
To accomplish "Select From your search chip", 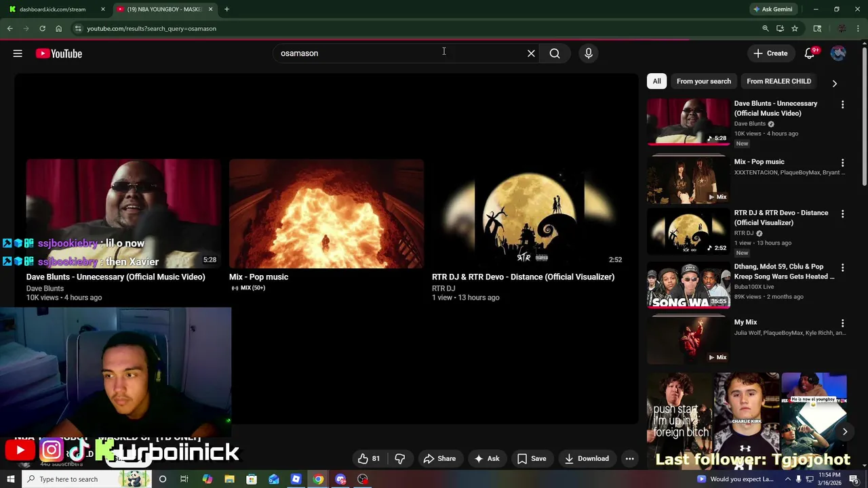I will pos(704,81).
